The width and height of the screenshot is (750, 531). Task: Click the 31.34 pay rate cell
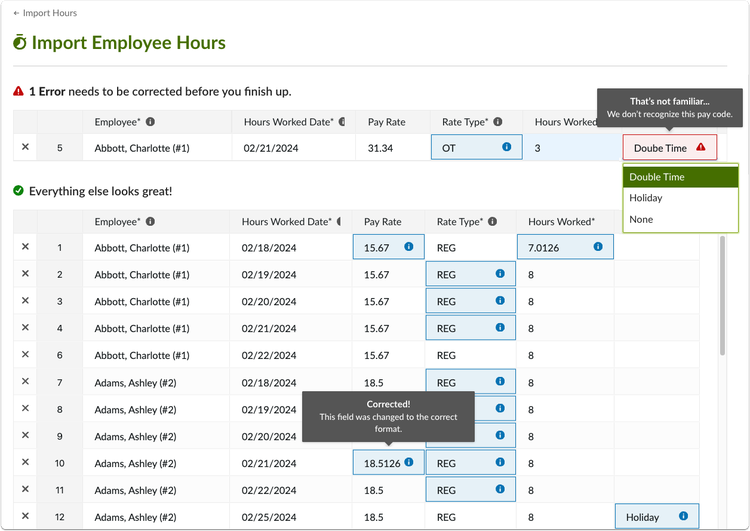393,147
